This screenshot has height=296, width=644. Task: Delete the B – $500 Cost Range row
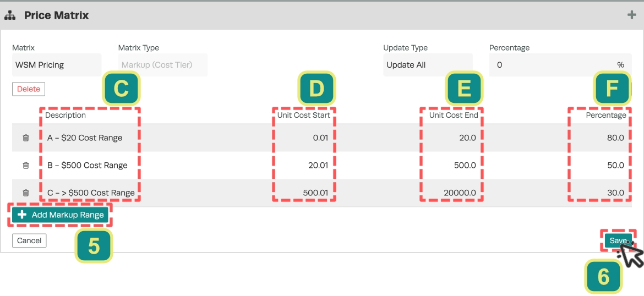[25, 166]
